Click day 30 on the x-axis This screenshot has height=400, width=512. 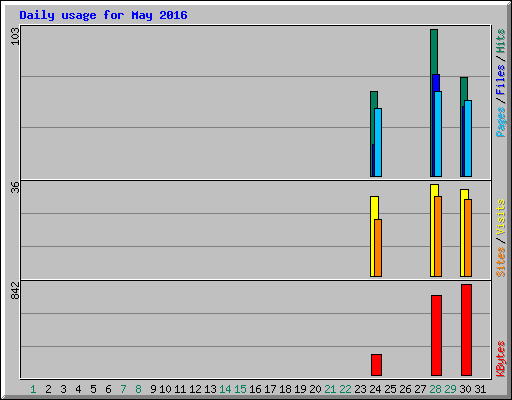465,389
